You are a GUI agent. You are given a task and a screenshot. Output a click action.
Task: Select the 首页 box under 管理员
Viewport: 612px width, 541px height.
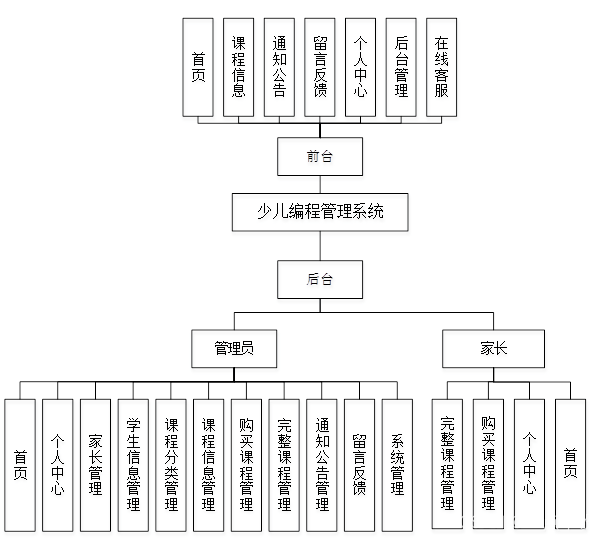pos(20,465)
